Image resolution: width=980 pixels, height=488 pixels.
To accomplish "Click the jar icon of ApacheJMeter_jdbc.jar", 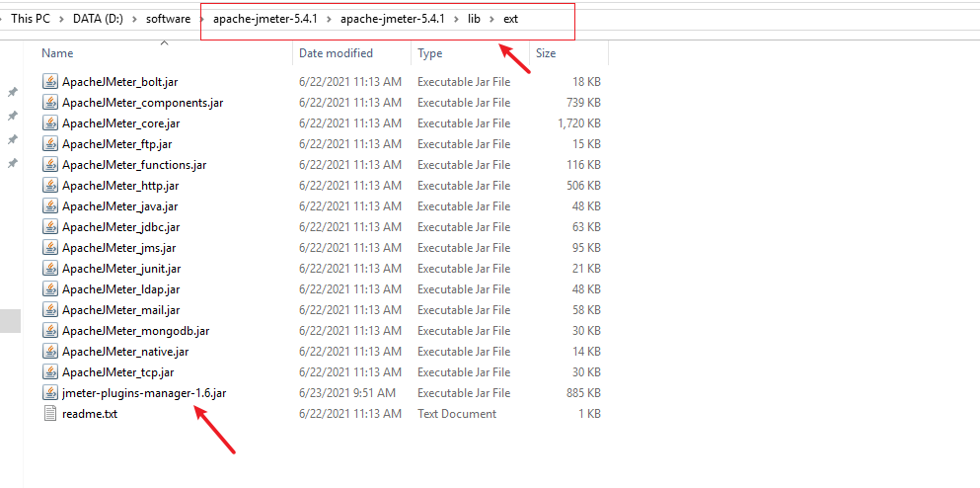I will (x=50, y=226).
